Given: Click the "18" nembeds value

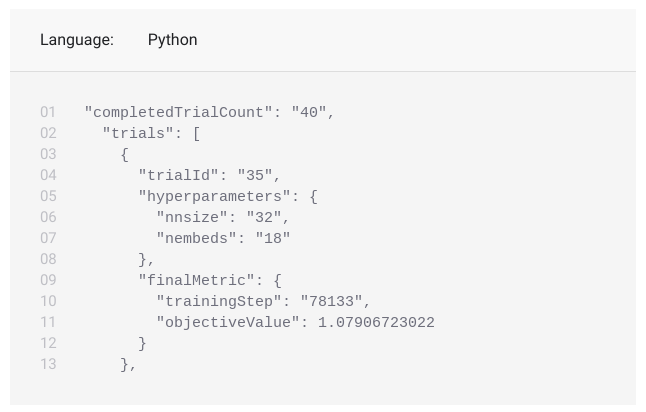Looking at the screenshot, I should (273, 238).
